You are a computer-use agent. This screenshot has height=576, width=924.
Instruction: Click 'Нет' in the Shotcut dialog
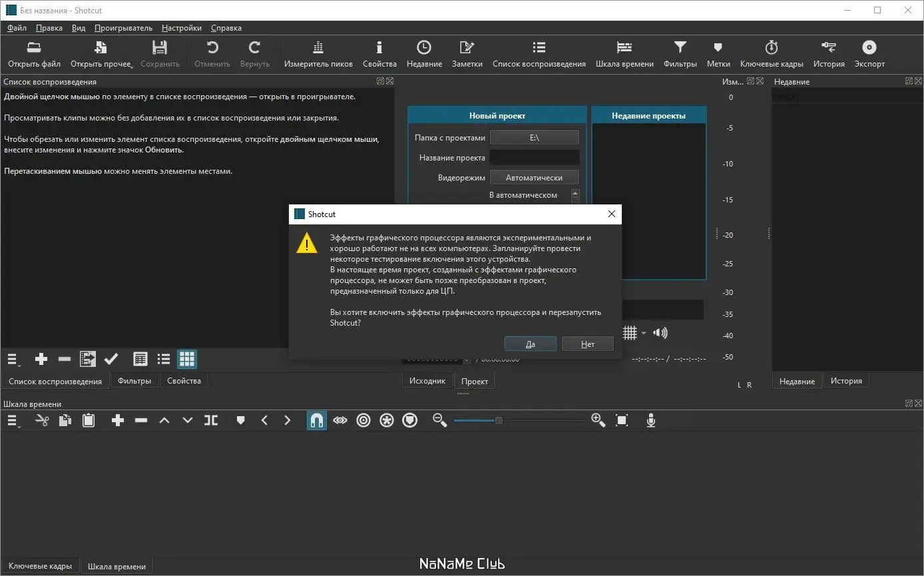(587, 344)
